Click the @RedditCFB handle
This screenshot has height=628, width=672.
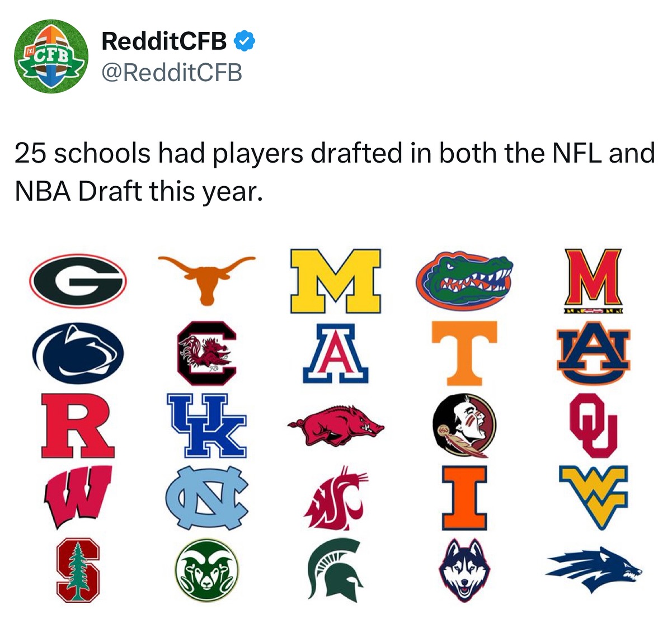tap(171, 72)
